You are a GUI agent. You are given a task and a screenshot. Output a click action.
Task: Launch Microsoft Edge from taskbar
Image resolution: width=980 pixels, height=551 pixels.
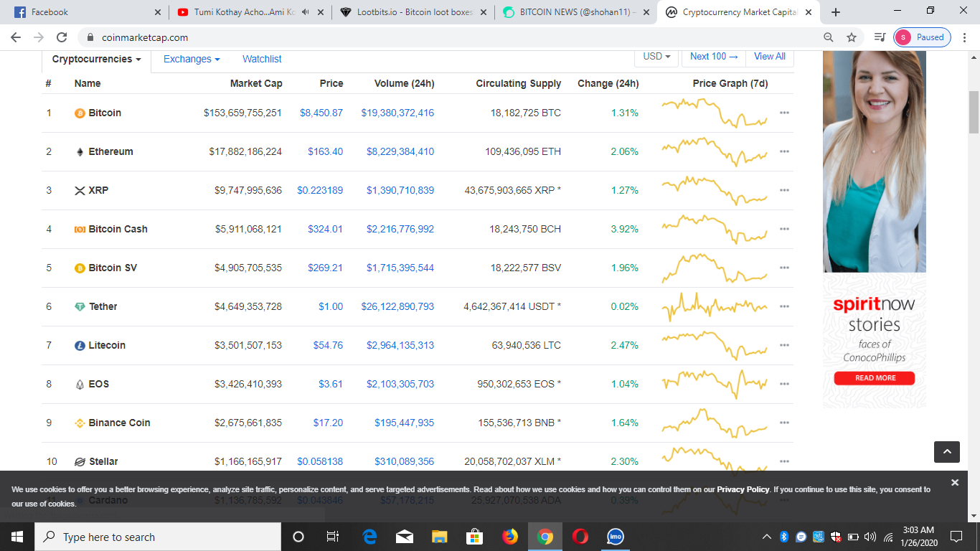(x=369, y=537)
